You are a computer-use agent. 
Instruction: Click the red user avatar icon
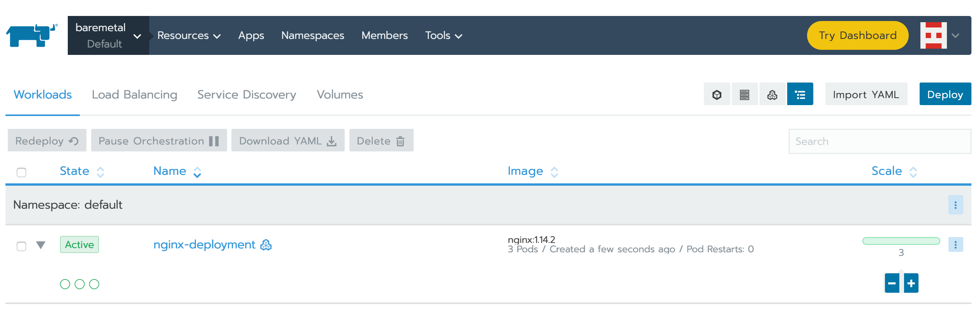click(x=934, y=35)
